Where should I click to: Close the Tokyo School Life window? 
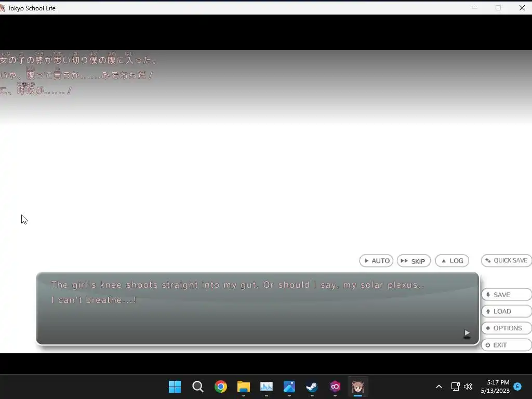click(522, 8)
